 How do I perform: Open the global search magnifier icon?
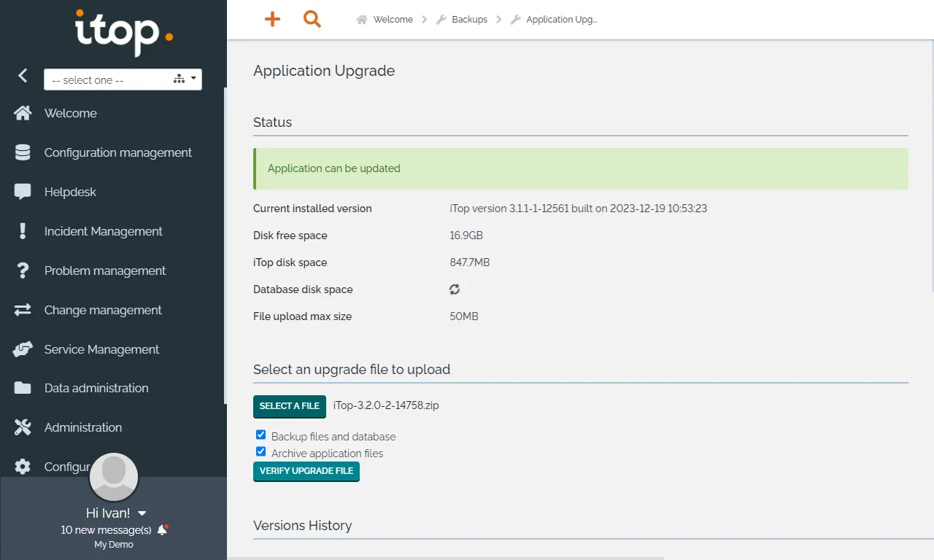(x=312, y=20)
